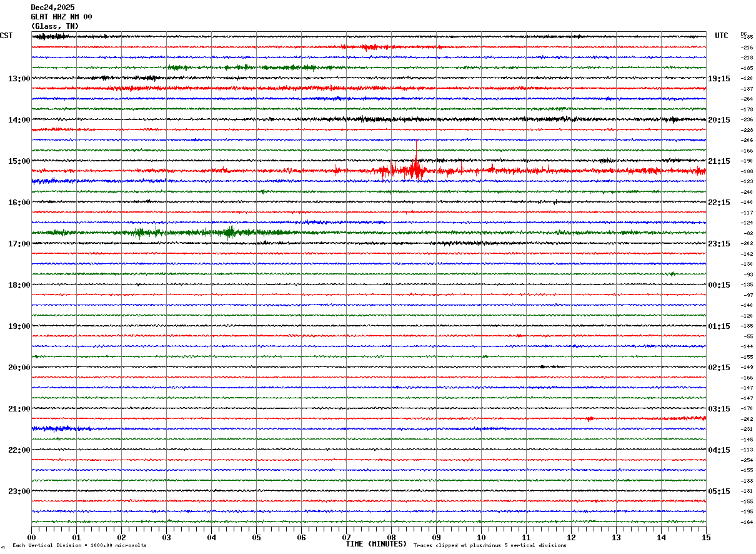Select the 13:00 CST time label
This screenshot has width=756, height=554.
[19, 79]
